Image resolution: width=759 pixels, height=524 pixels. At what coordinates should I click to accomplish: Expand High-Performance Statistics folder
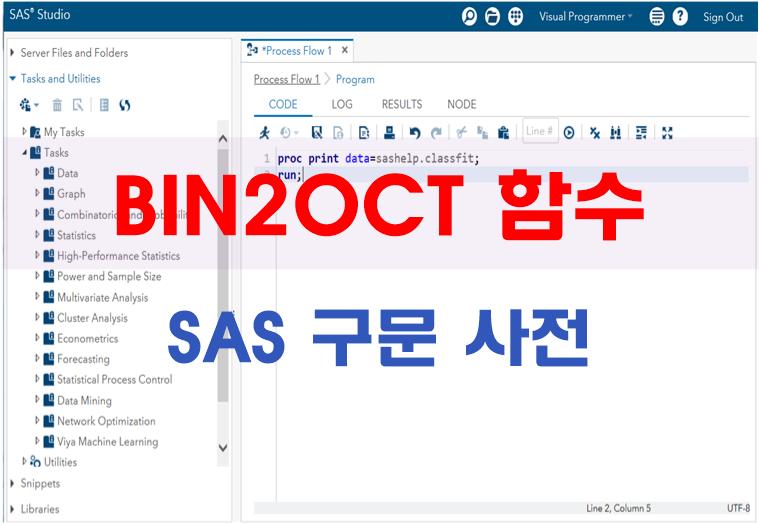(x=37, y=255)
